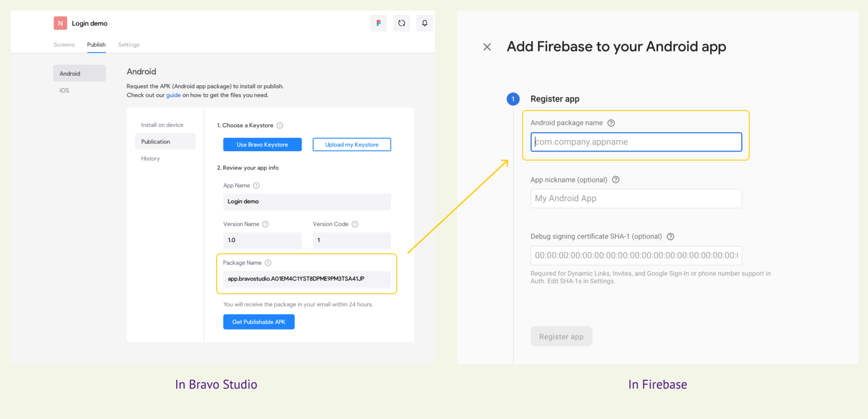Switch to the Publish tab

[x=96, y=45]
